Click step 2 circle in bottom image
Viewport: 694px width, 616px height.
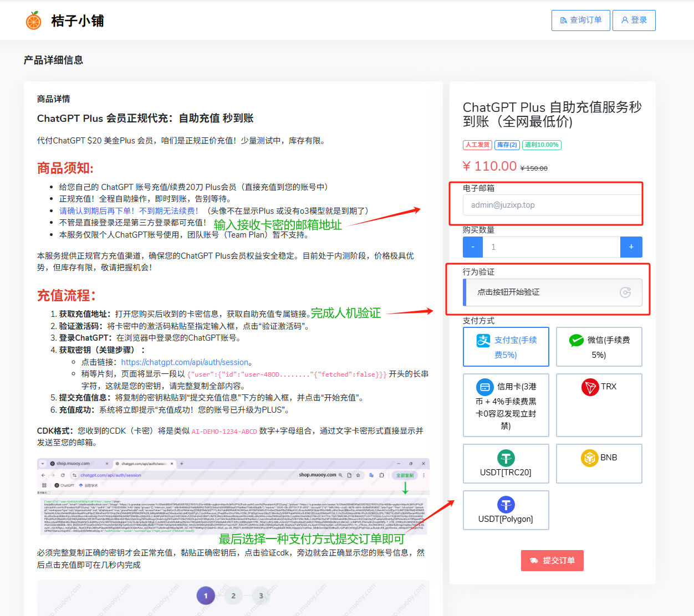click(233, 596)
